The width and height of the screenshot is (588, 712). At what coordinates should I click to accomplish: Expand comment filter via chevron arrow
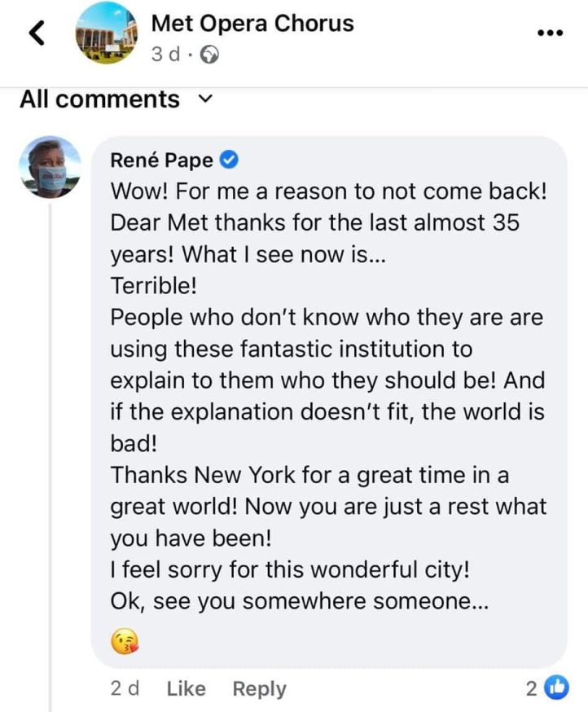point(205,99)
